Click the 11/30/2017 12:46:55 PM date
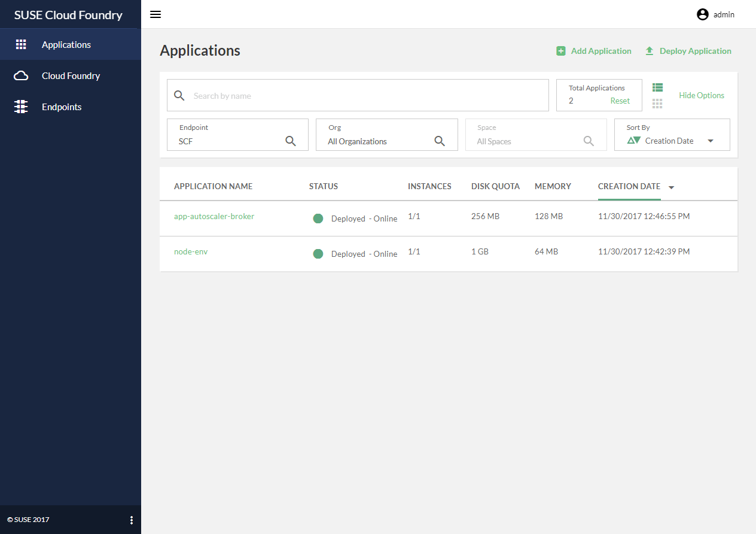756x534 pixels. click(644, 216)
